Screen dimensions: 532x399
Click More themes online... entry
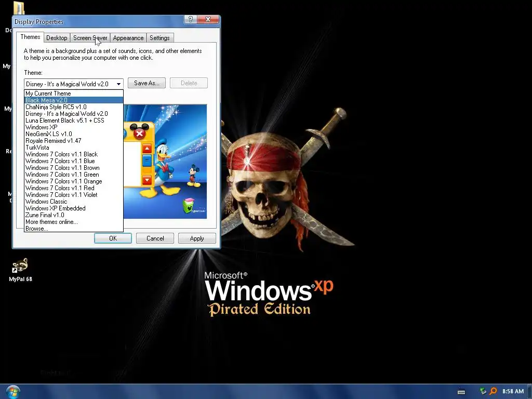[74, 222]
